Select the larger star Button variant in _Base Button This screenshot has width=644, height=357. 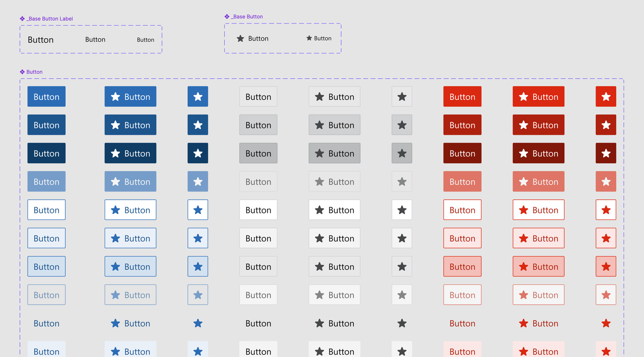[x=253, y=39]
